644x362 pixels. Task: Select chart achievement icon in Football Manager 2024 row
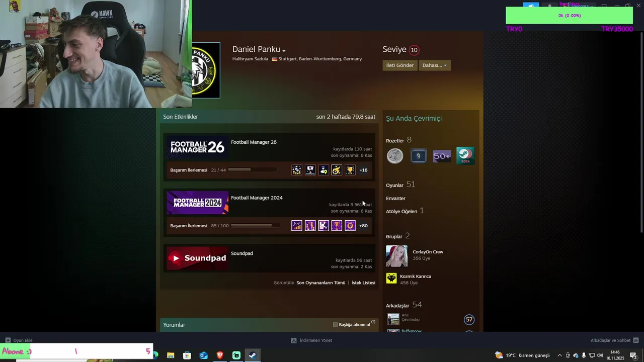(297, 226)
